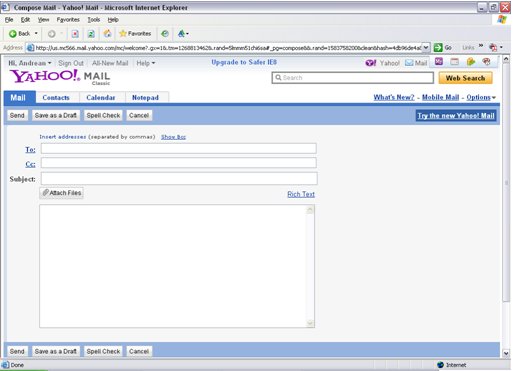Click the Sign Out link
The width and height of the screenshot is (513, 371).
tap(71, 63)
